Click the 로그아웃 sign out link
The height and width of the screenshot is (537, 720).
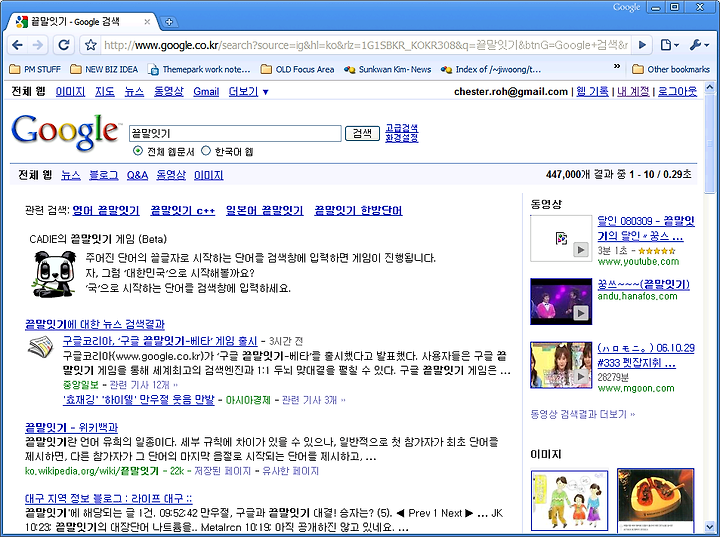click(x=677, y=91)
